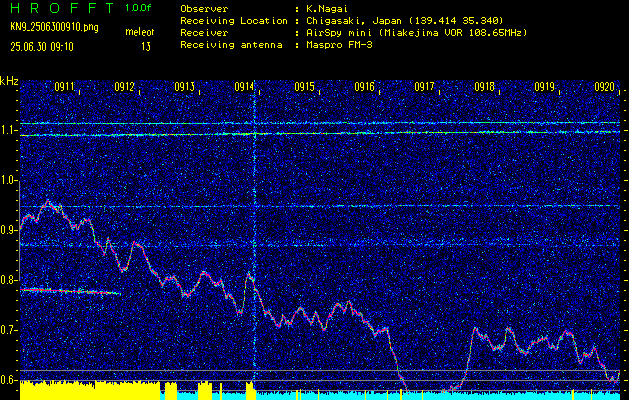Click the Observer label
Screen dimensions: 629x400
(204, 8)
